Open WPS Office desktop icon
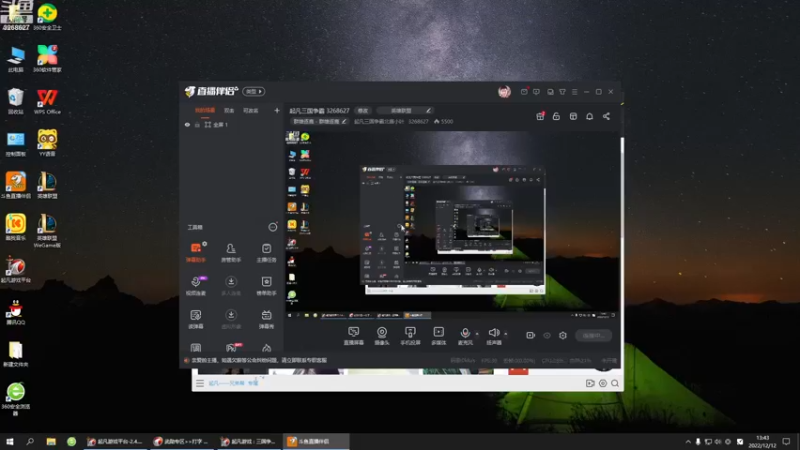 coord(47,102)
